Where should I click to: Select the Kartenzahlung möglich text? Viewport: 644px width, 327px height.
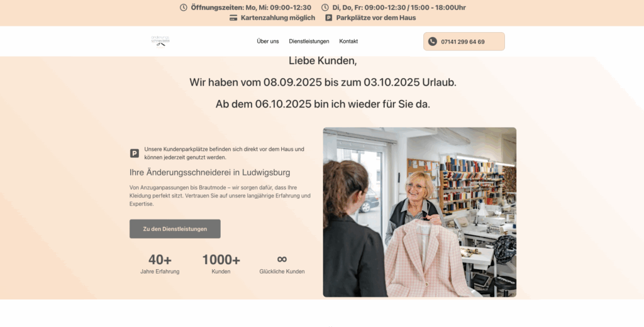277,18
